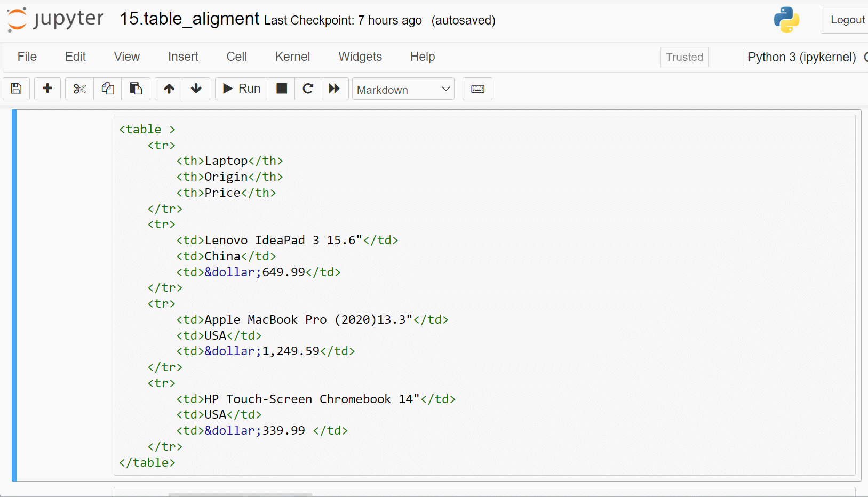Click the Price header line in code
This screenshot has height=497, width=868.
point(226,193)
